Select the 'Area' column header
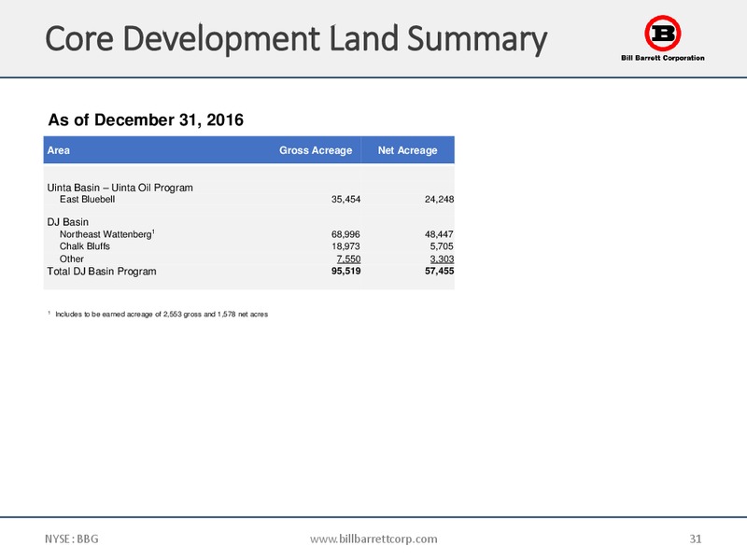 59,150
